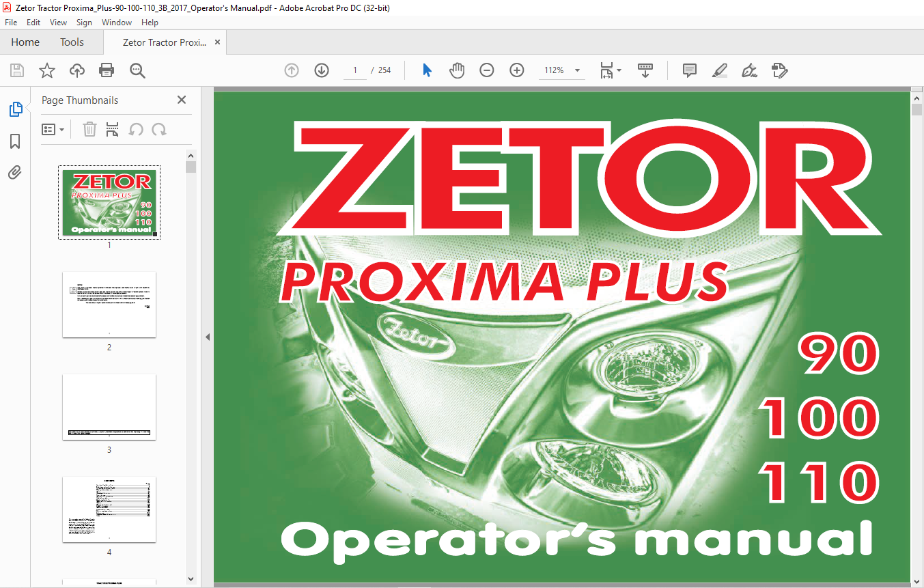Open the Page Thumbnails sidebar icon
This screenshot has height=588, width=924.
(x=15, y=109)
